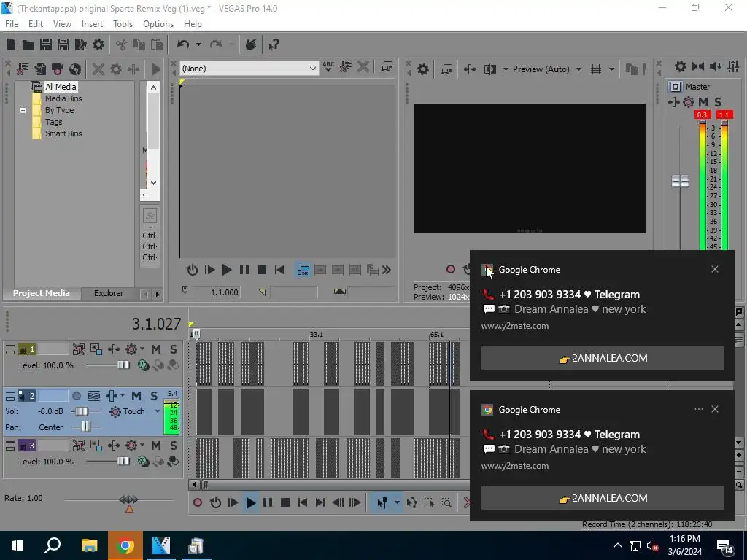Dismiss the upper Google Chrome notification
The width and height of the screenshot is (747, 560).
(715, 270)
